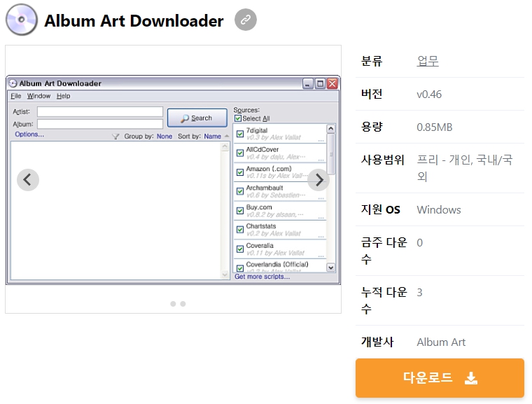Image resolution: width=532 pixels, height=404 pixels.
Task: Open the Sort by Name dropdown
Action: click(213, 137)
